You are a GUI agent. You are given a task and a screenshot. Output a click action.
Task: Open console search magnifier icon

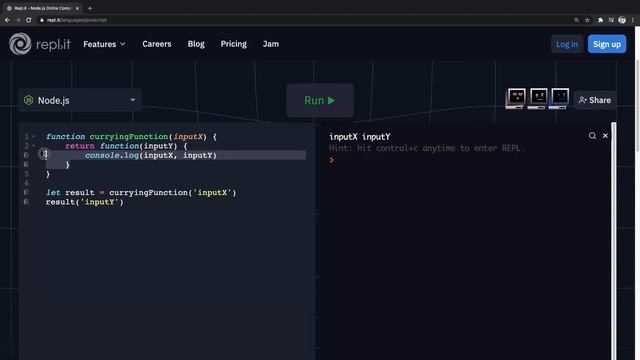click(592, 136)
